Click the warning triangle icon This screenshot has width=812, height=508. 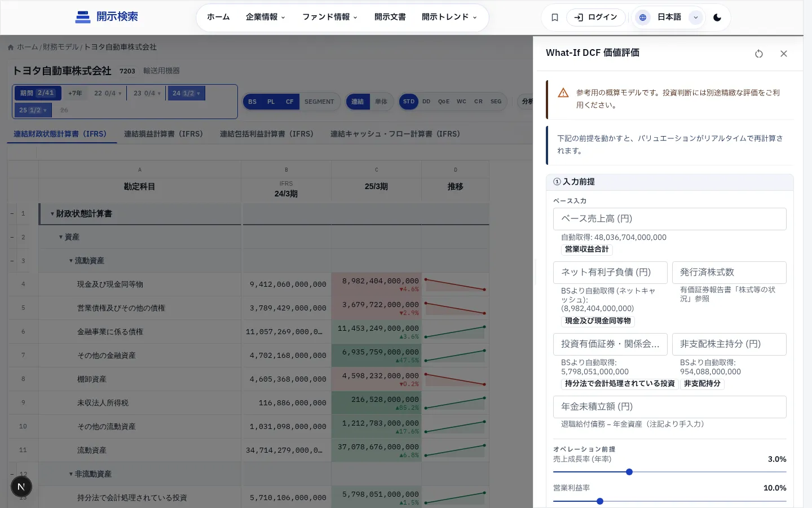click(x=563, y=93)
